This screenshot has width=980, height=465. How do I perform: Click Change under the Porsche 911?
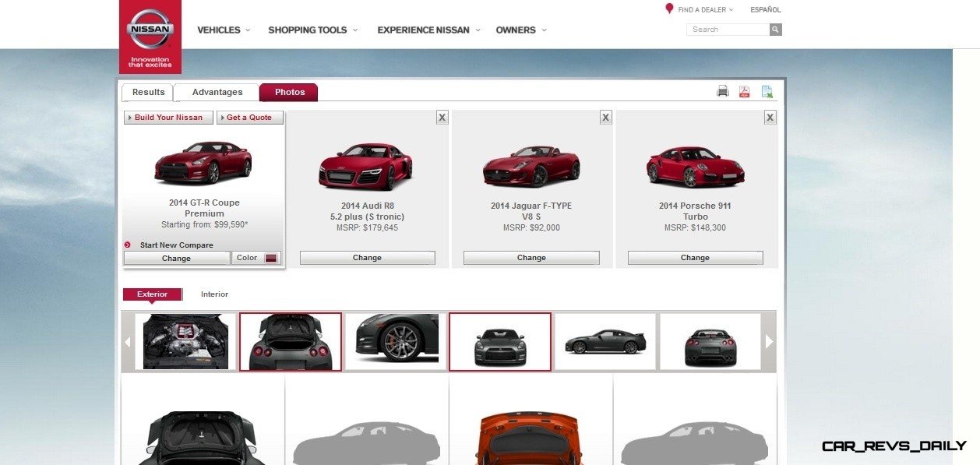pyautogui.click(x=695, y=258)
